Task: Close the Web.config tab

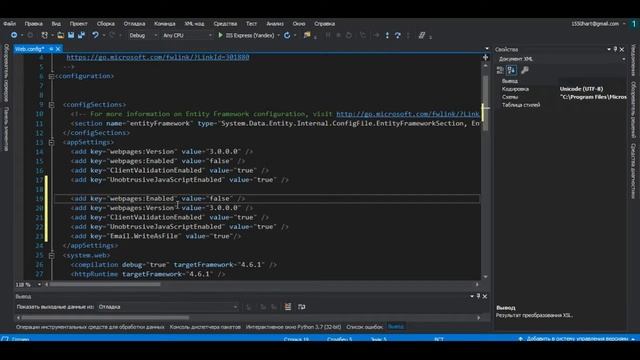Action: (x=58, y=49)
